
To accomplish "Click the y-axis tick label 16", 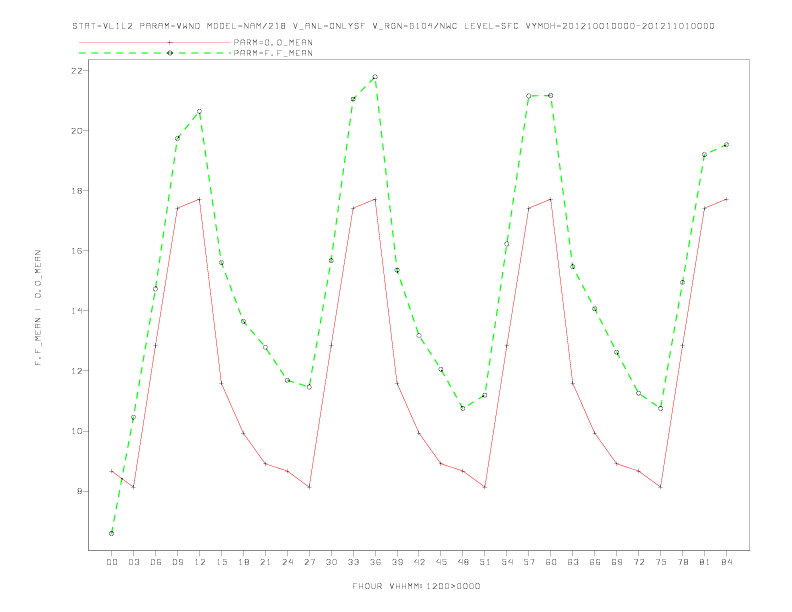I will (77, 250).
